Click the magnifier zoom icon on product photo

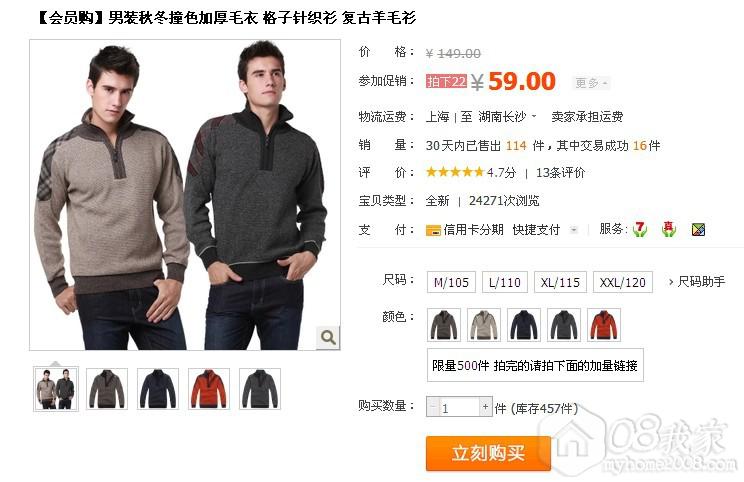(x=328, y=337)
